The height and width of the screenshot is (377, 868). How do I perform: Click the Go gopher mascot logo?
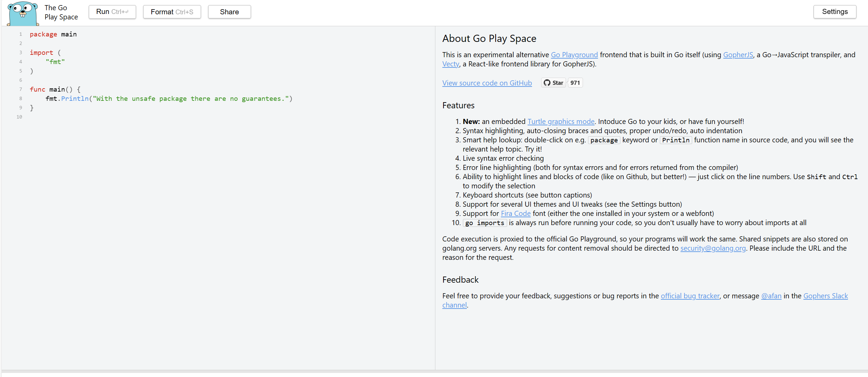22,14
